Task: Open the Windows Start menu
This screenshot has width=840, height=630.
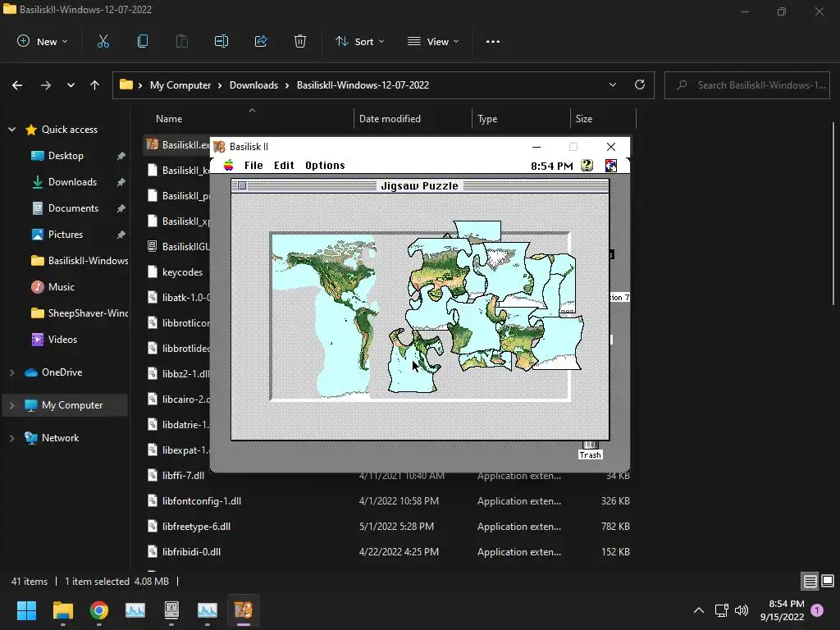Action: coord(26,609)
